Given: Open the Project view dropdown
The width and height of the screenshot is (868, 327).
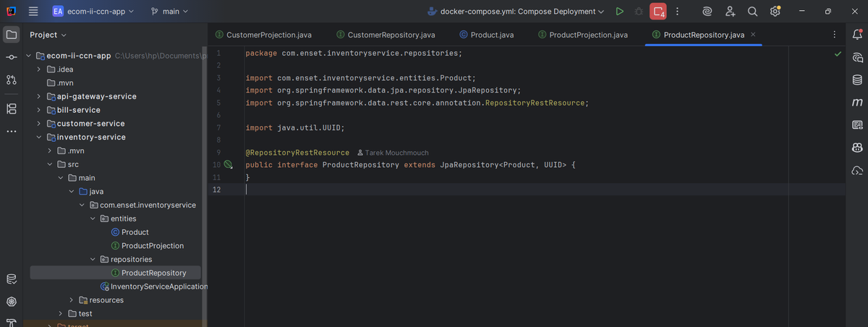Looking at the screenshot, I should [x=48, y=35].
